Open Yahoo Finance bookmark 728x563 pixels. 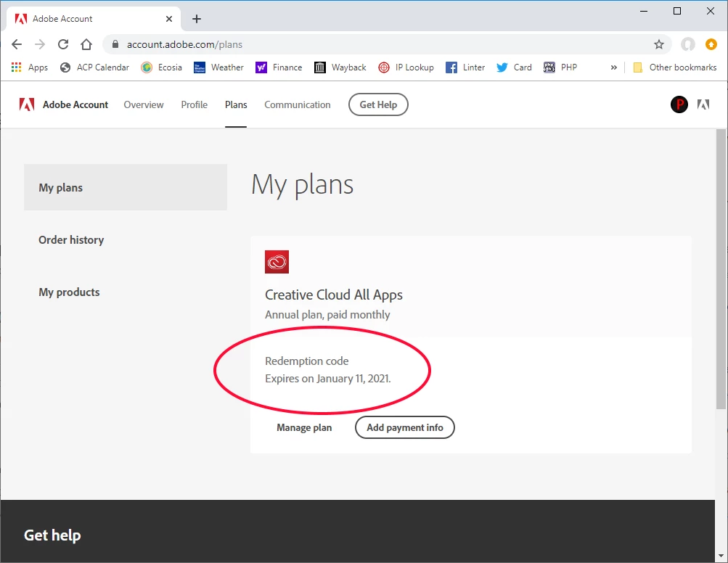[279, 67]
